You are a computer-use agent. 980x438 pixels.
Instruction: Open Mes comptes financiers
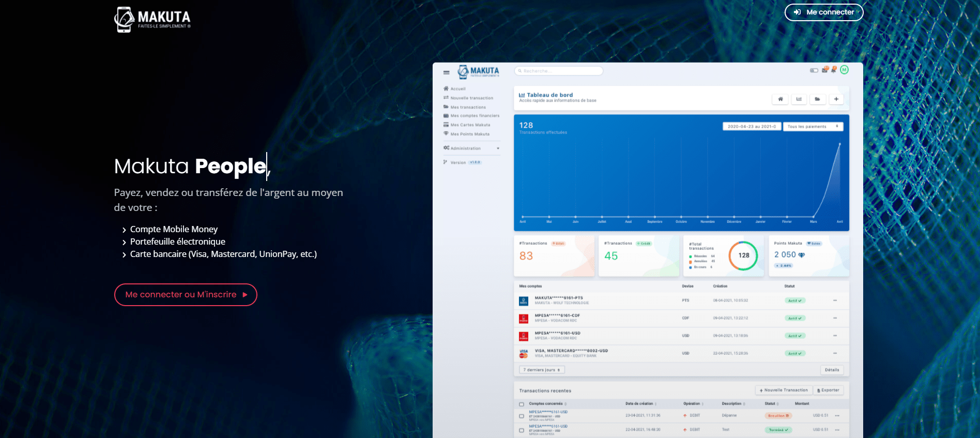tap(471, 116)
